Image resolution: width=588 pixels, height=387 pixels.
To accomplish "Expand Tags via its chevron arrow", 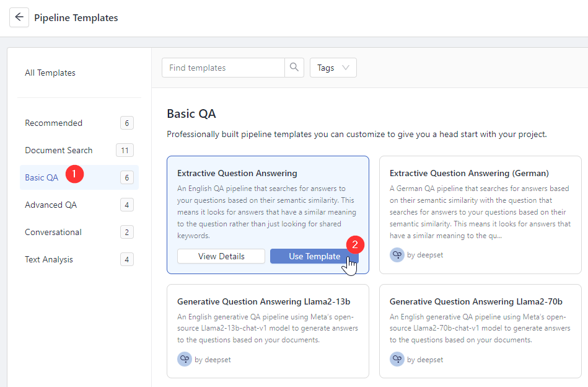I will pyautogui.click(x=346, y=68).
